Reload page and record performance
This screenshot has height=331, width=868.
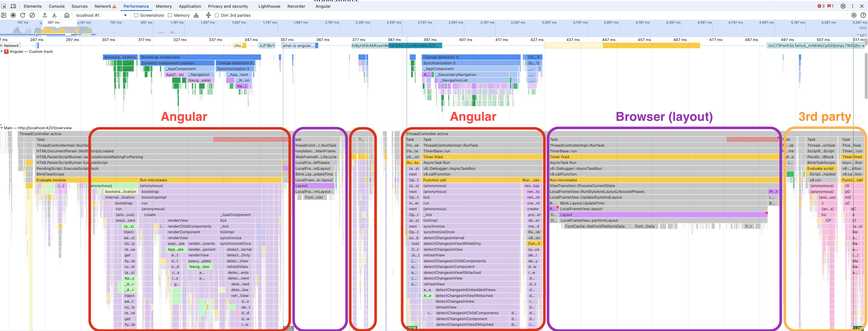(x=23, y=15)
